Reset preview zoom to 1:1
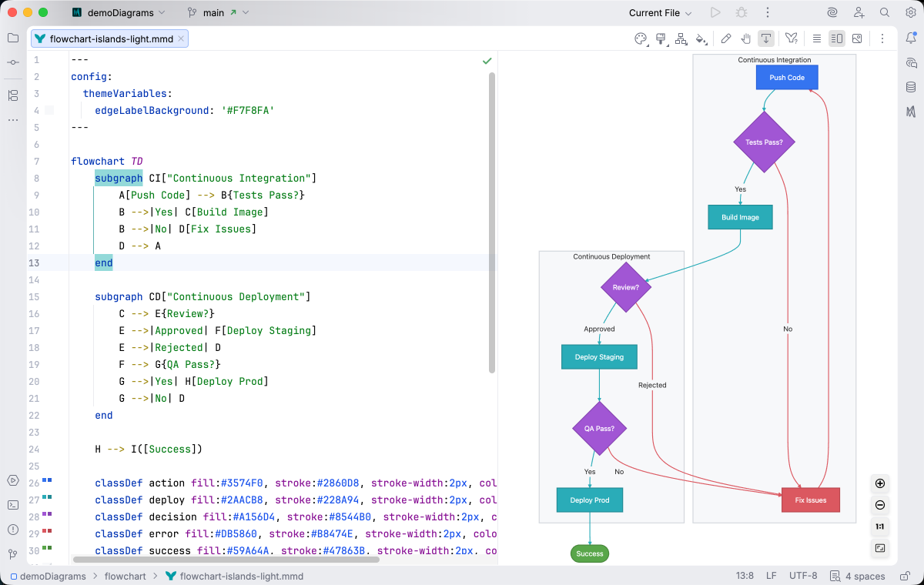The height and width of the screenshot is (585, 924). coord(880,527)
